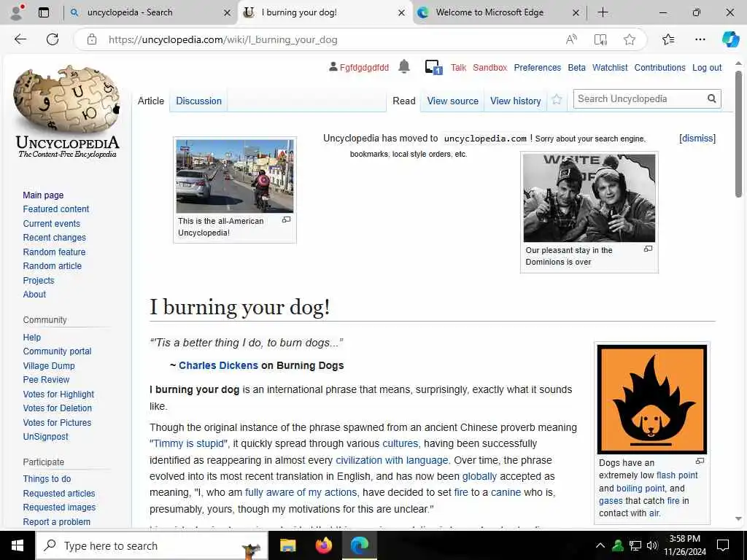Viewport: 747px width, 560px height.
Task: Open the wiki notifications bell
Action: pos(404,66)
